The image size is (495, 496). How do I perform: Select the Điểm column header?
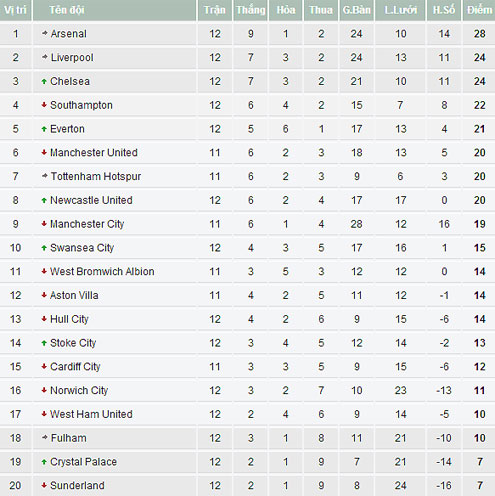[479, 10]
